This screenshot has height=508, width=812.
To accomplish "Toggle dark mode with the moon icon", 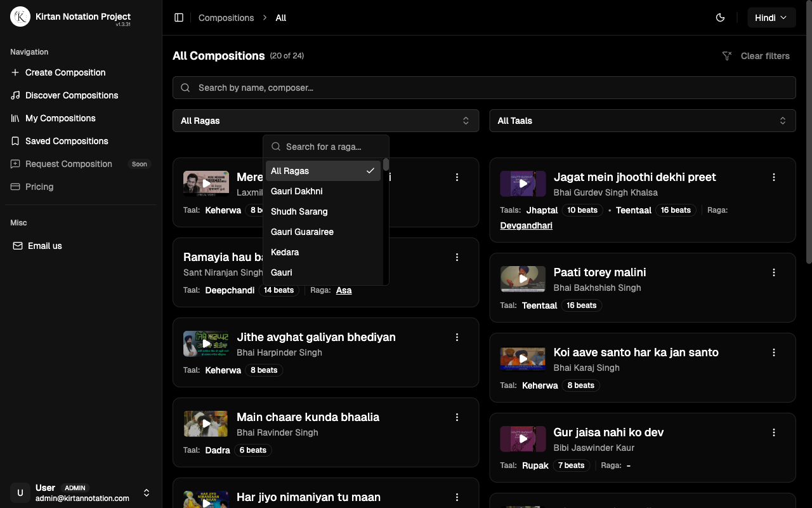I will click(x=720, y=17).
